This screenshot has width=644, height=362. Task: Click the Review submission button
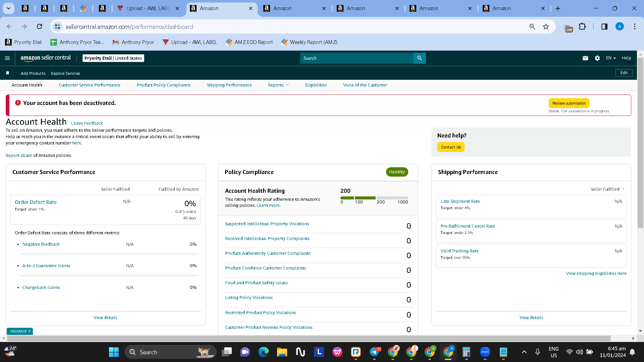tap(569, 103)
